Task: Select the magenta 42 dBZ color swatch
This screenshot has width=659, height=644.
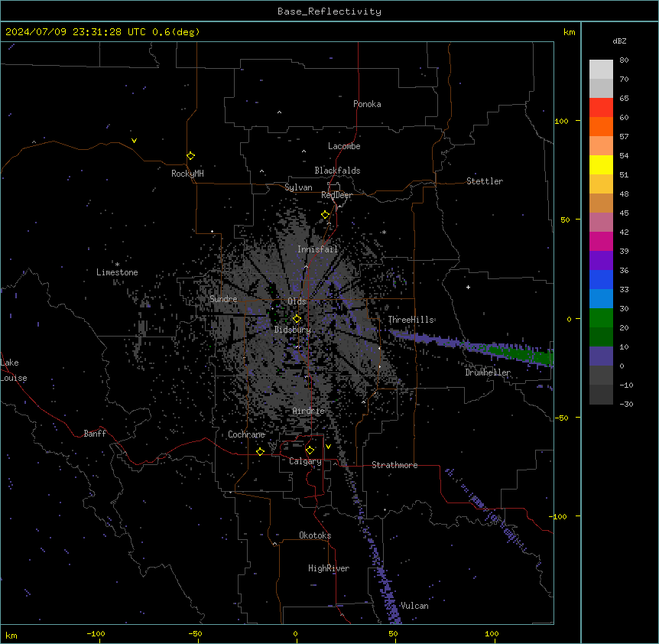Action: (601, 241)
